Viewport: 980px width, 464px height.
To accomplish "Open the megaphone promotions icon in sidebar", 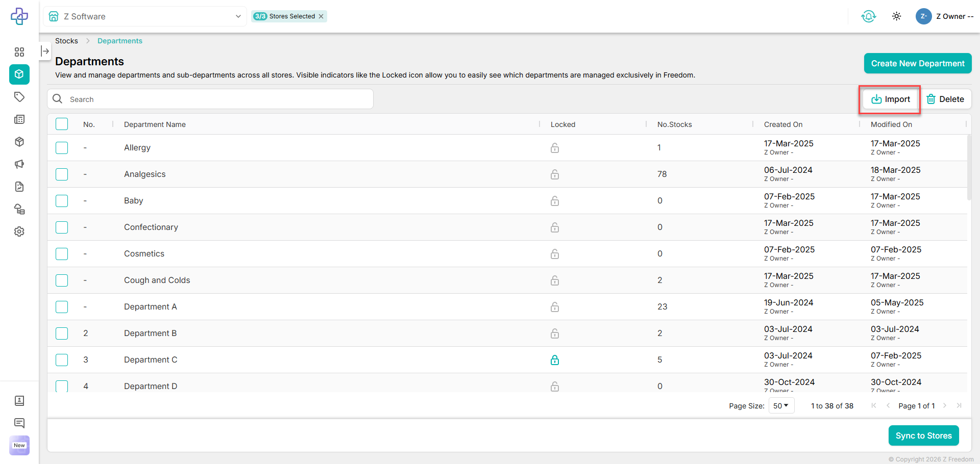I will click(x=19, y=164).
